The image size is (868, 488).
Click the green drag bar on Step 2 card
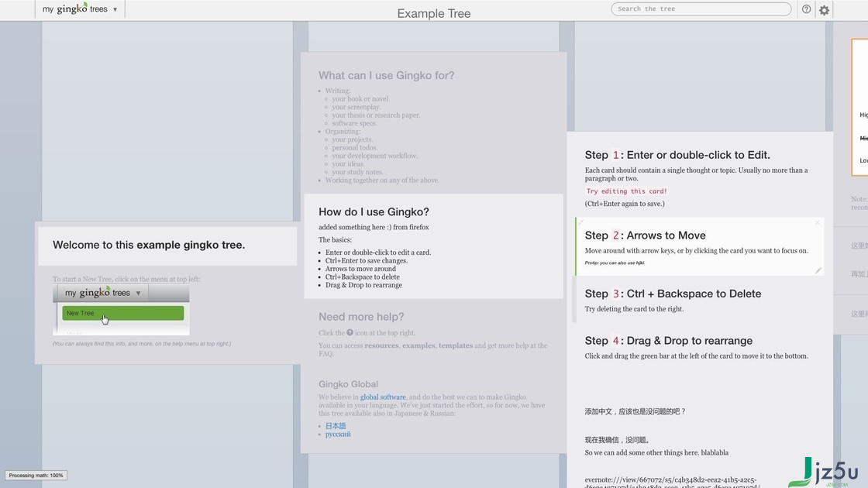[577, 247]
